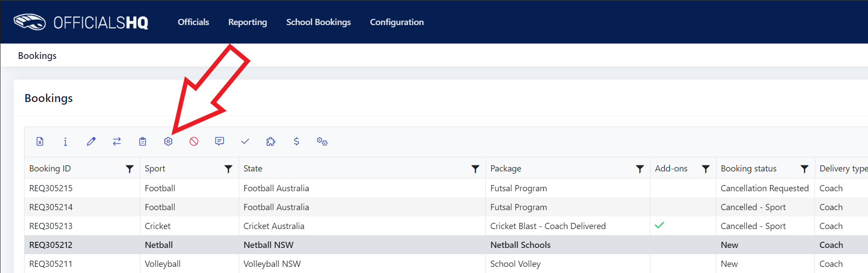Click the OfficialsHQ logo
The image size is (868, 273).
[x=81, y=22]
